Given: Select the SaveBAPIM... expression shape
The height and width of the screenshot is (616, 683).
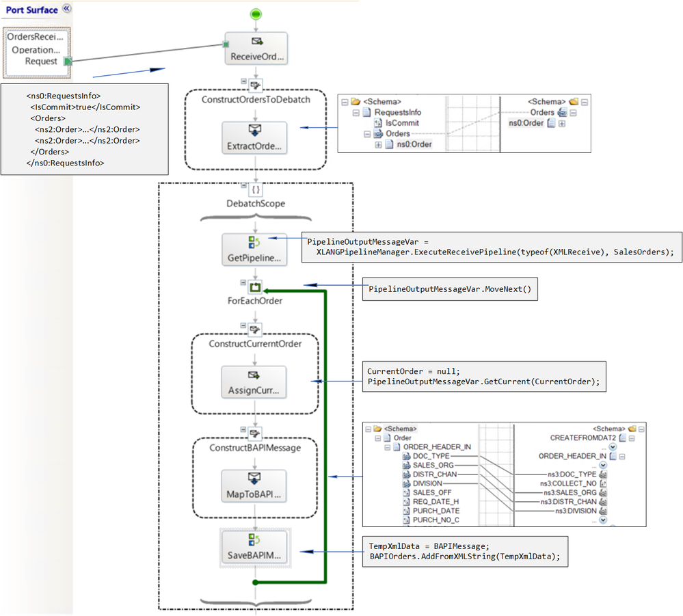Looking at the screenshot, I should pyautogui.click(x=255, y=548).
